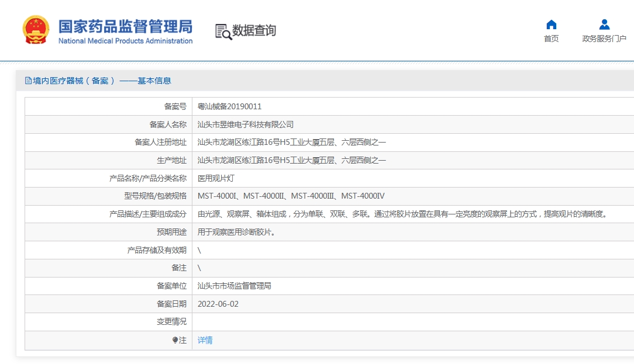Click the model spec MST-4000I row value
This screenshot has width=634, height=364.
pos(291,196)
